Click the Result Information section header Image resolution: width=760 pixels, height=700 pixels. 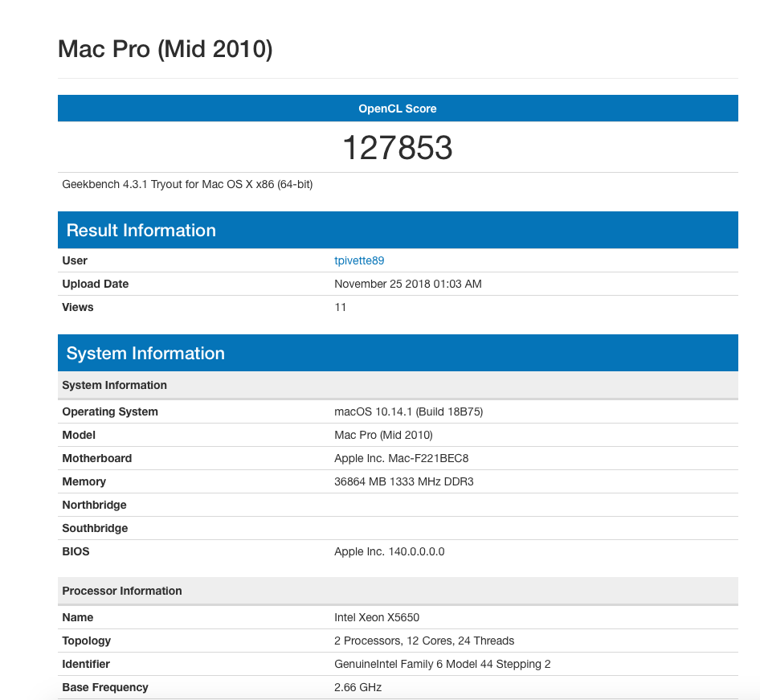[x=398, y=231]
